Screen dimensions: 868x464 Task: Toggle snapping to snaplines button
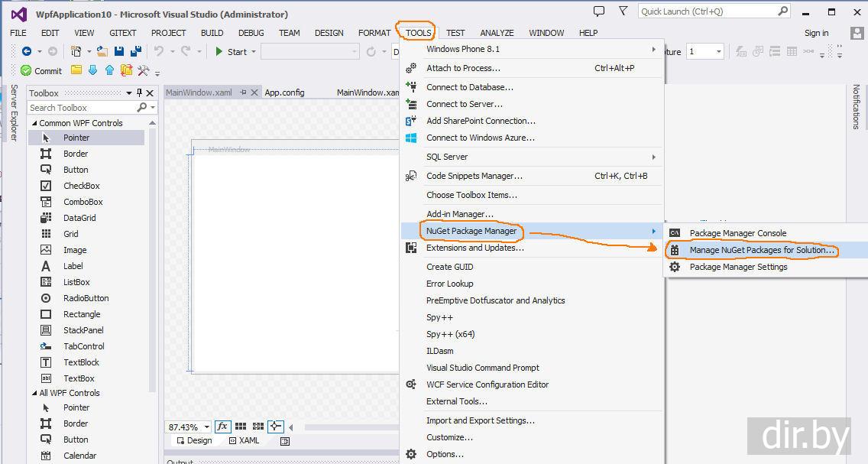coord(276,427)
